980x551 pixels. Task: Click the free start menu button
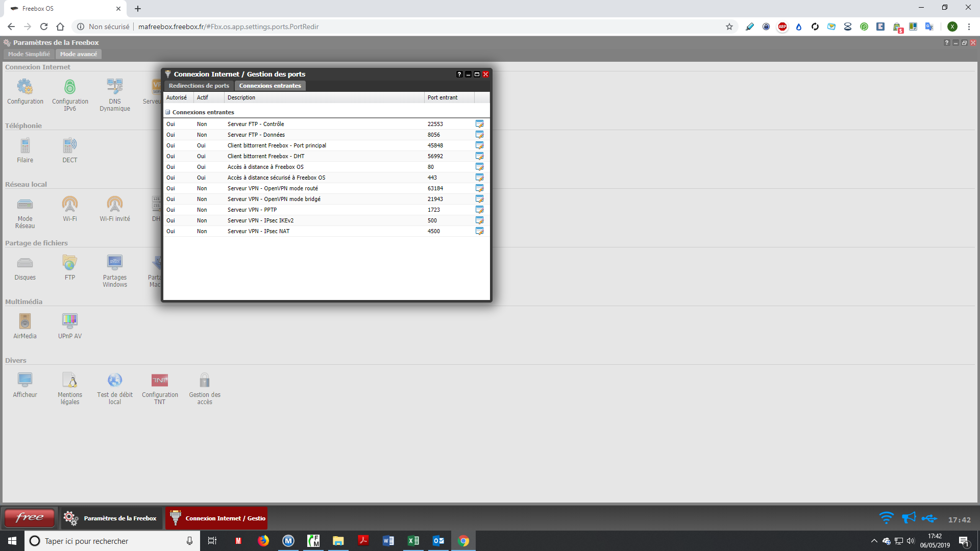[30, 518]
